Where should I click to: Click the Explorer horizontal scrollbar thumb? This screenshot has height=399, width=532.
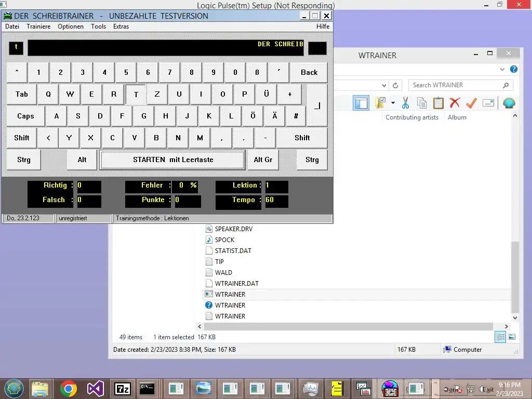(349, 326)
